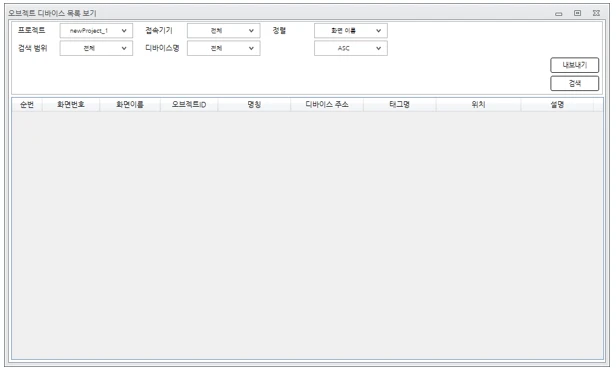
Task: Open the 접속기기 dropdown
Action: tap(224, 31)
